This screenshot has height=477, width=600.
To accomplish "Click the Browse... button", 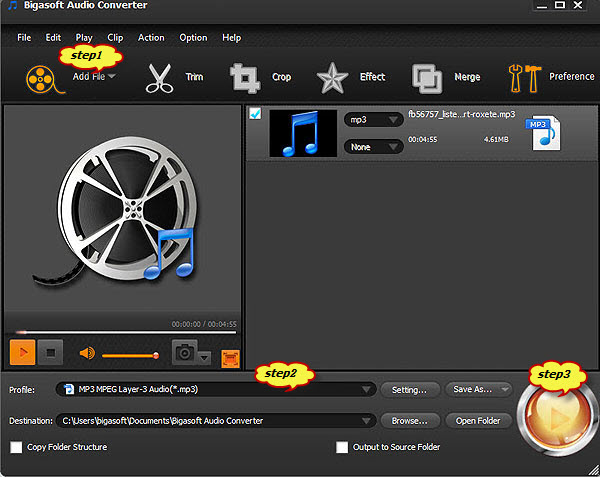I will click(410, 421).
